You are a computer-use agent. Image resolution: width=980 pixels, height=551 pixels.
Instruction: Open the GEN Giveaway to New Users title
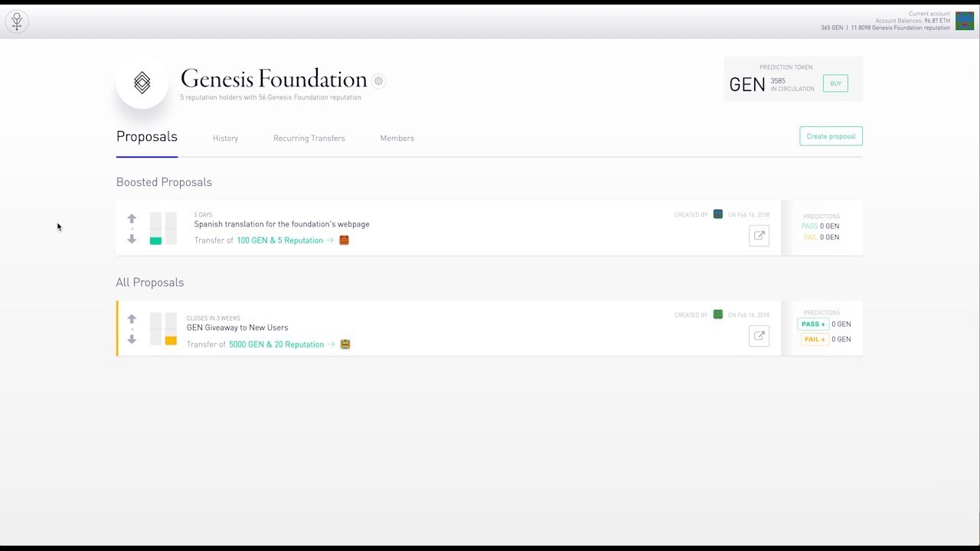pos(237,328)
